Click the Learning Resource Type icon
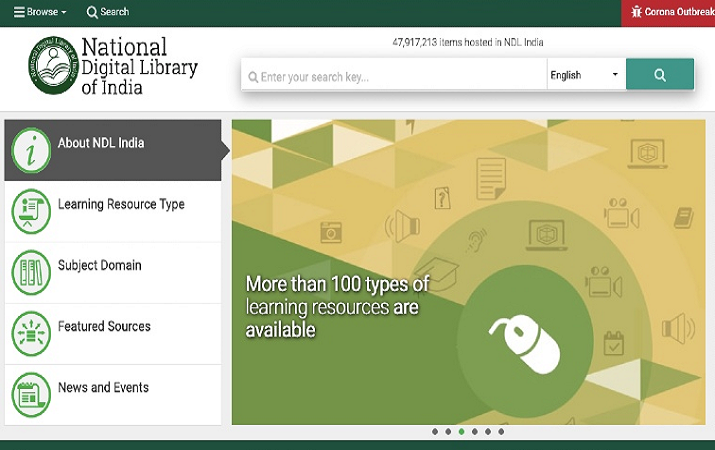715x450 pixels. pos(31,211)
